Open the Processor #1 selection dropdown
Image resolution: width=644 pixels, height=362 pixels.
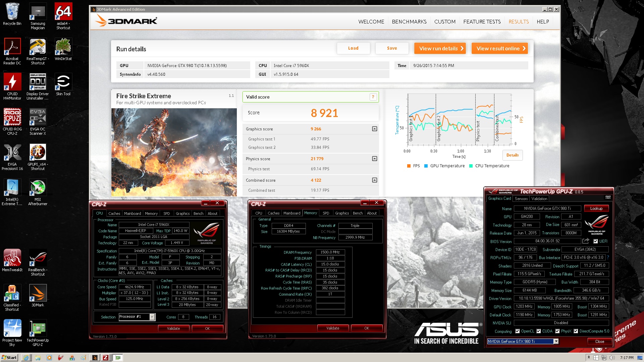(152, 317)
